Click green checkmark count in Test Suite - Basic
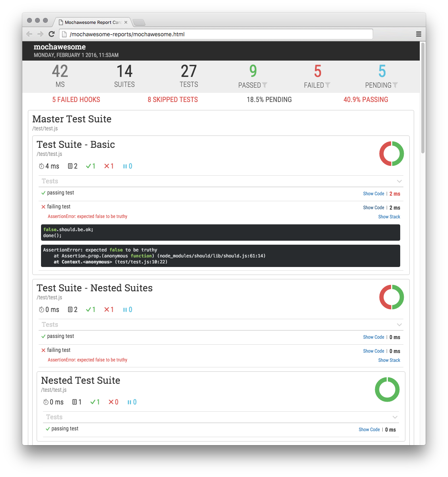Image resolution: width=448 pixels, height=477 pixels. (90, 166)
